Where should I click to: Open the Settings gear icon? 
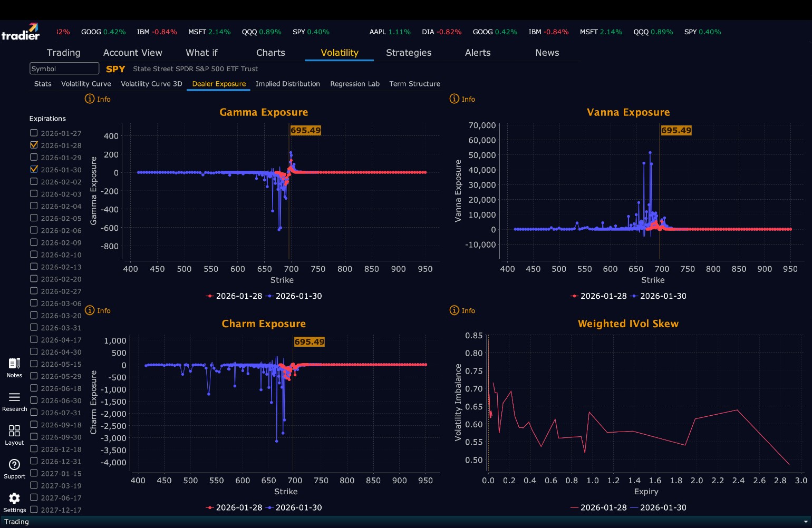tap(14, 498)
